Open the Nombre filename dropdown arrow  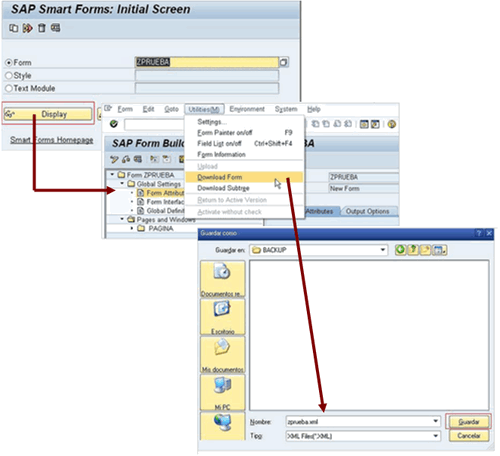click(x=435, y=421)
